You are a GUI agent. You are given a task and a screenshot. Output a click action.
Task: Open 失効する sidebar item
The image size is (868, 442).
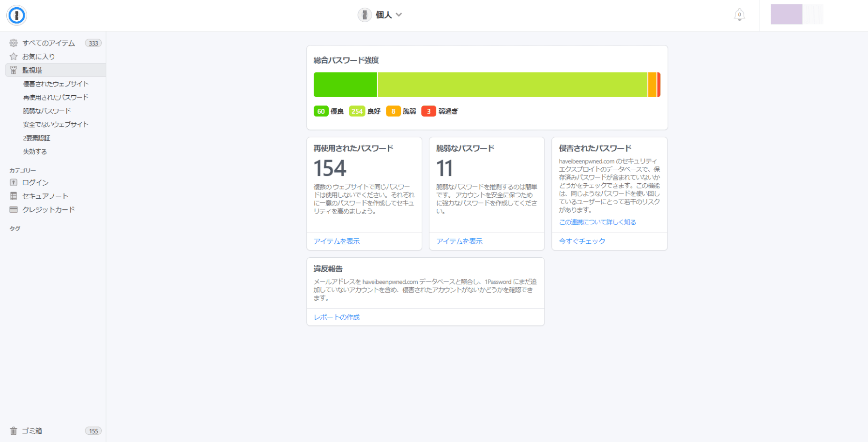(x=35, y=151)
